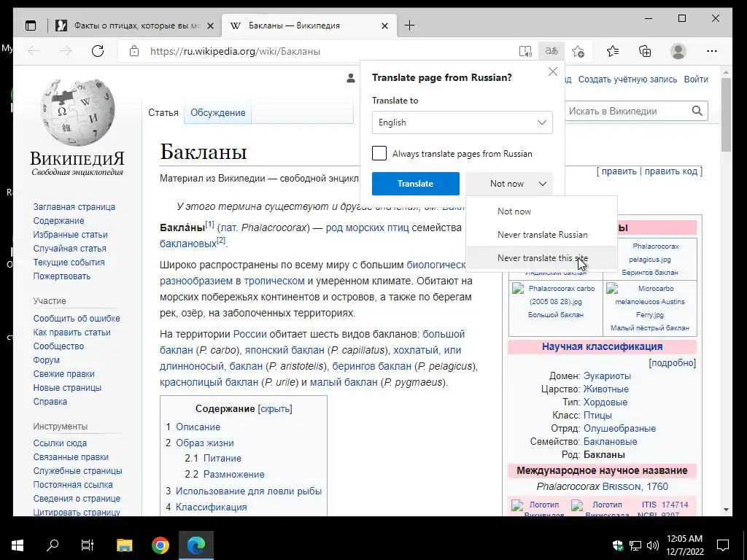Image resolution: width=747 pixels, height=560 pixels.
Task: Click the Wikipedia globe logo
Action: coord(77,112)
